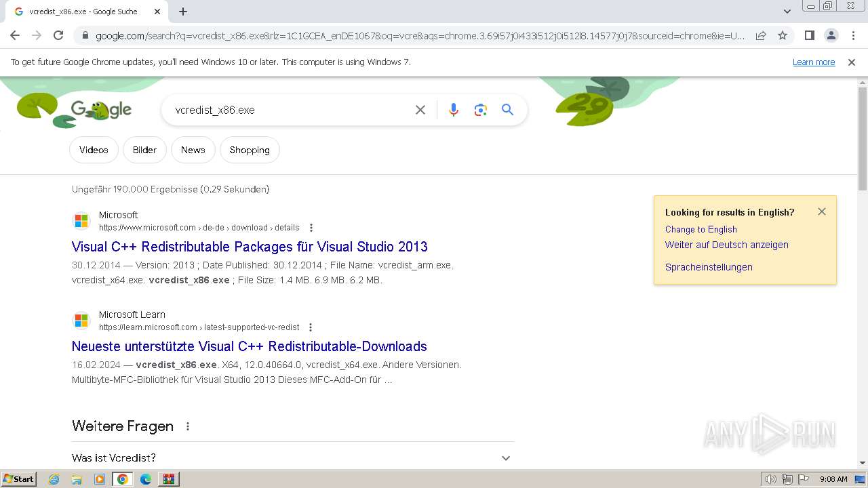
Task: Launch Internet Explorer from taskbar
Action: click(x=54, y=479)
